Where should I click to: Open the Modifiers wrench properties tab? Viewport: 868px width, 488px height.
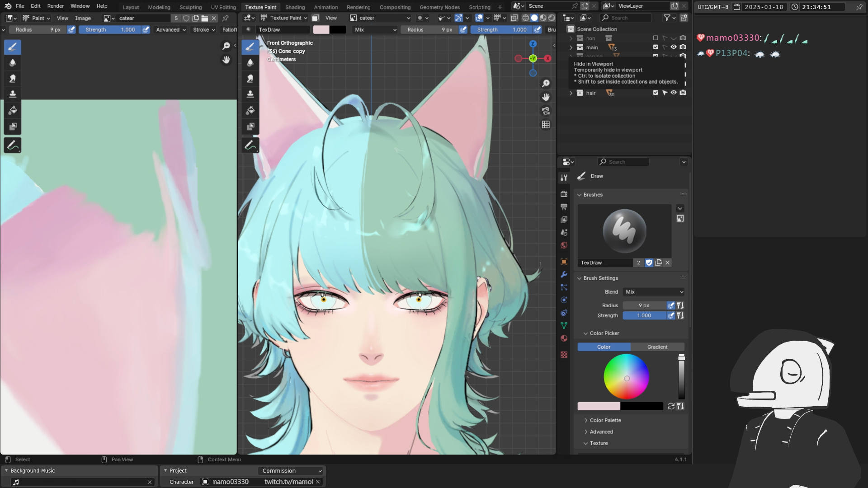(564, 275)
